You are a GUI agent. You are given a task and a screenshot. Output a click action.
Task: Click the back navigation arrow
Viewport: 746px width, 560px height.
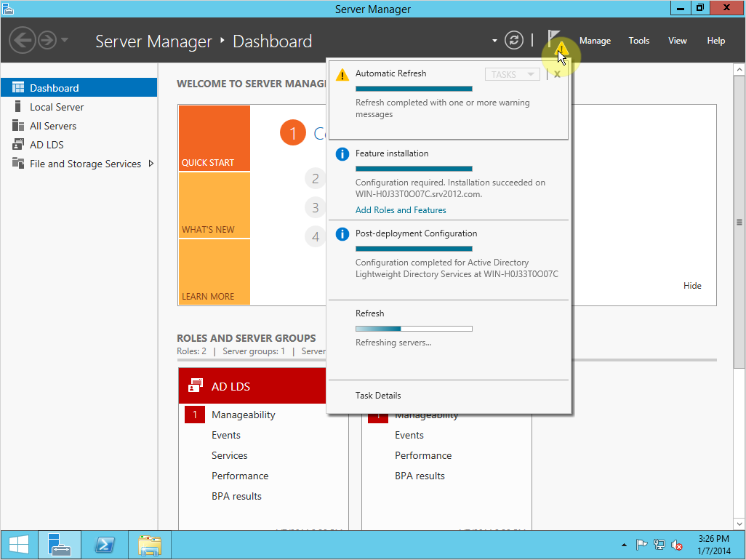click(x=23, y=40)
